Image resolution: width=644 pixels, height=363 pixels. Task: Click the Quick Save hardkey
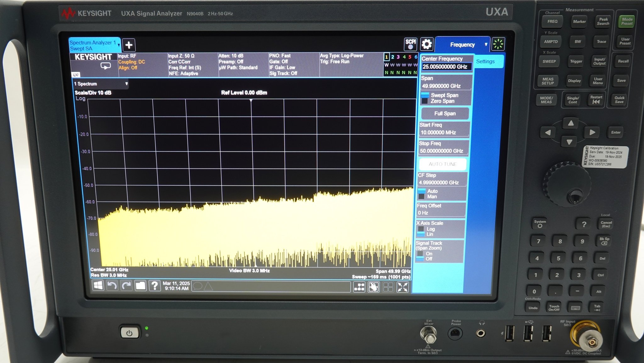pos(619,100)
